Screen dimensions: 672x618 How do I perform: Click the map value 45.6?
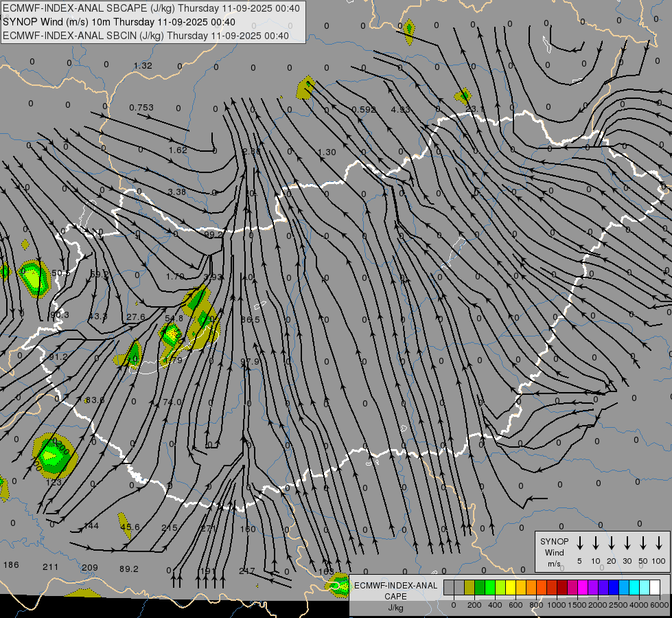click(x=130, y=527)
